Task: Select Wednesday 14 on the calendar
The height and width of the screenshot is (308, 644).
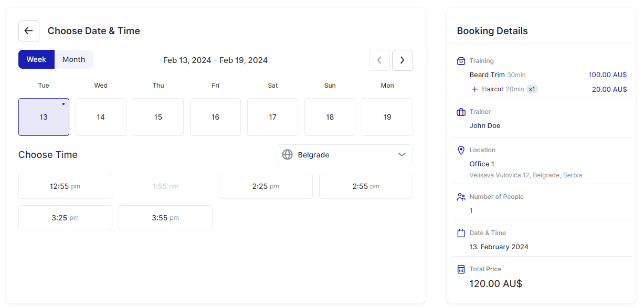Action: point(101,117)
